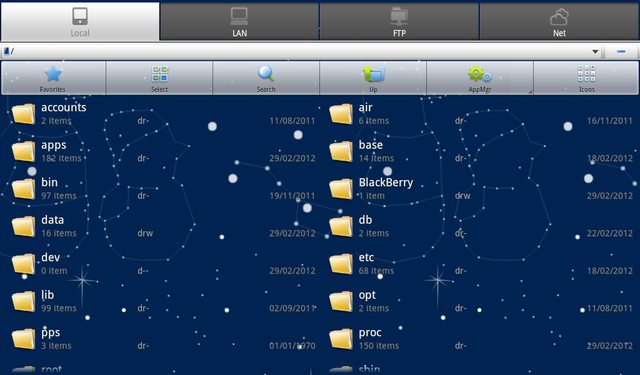Select the 'base' folder name
Viewport: 640px width, 375px height.
pos(371,145)
